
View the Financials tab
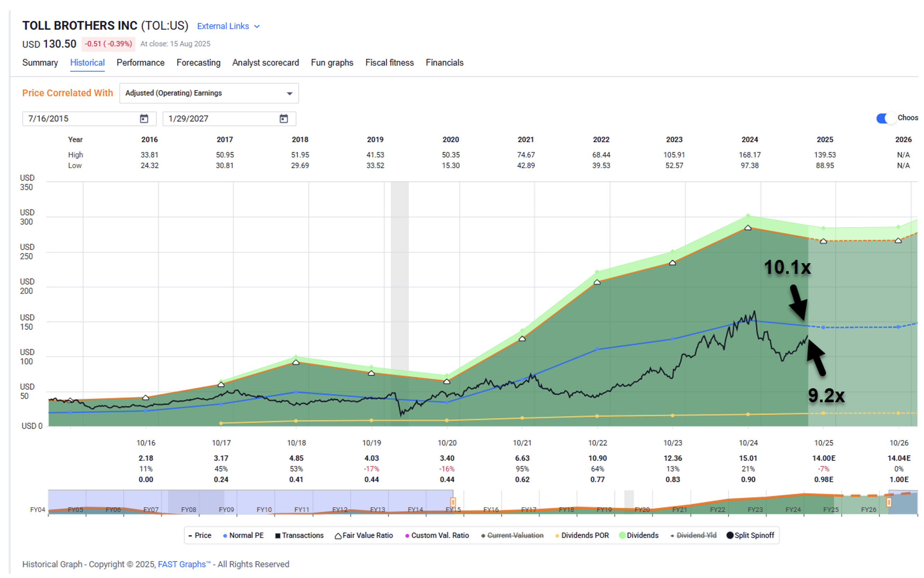[444, 62]
